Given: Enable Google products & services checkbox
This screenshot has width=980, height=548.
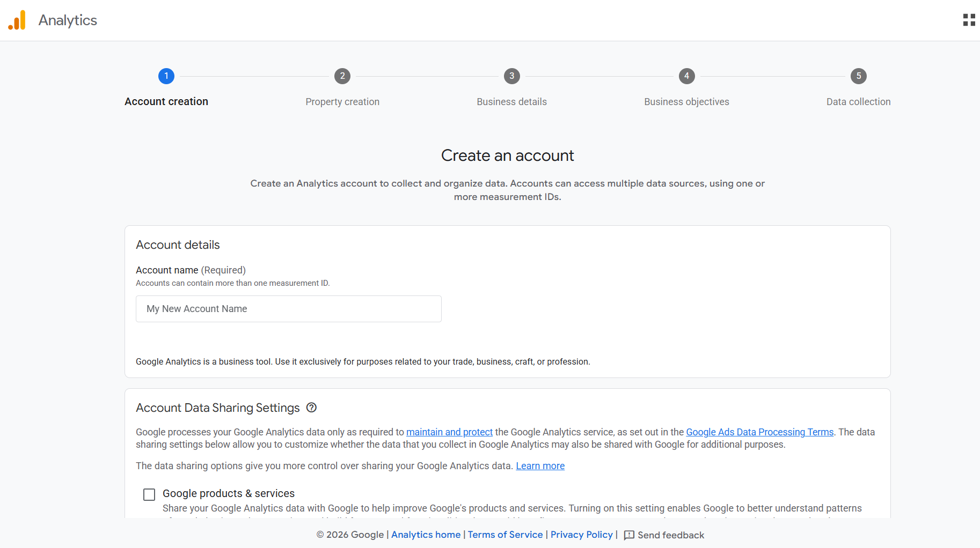Looking at the screenshot, I should [149, 494].
